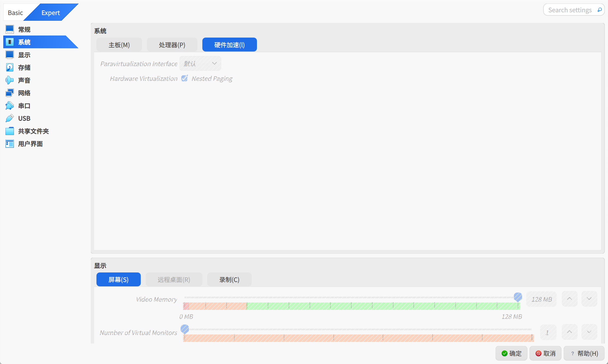Open the Paravirtualization Interface dropdown
Screen dimensions: 608x364
pos(200,63)
